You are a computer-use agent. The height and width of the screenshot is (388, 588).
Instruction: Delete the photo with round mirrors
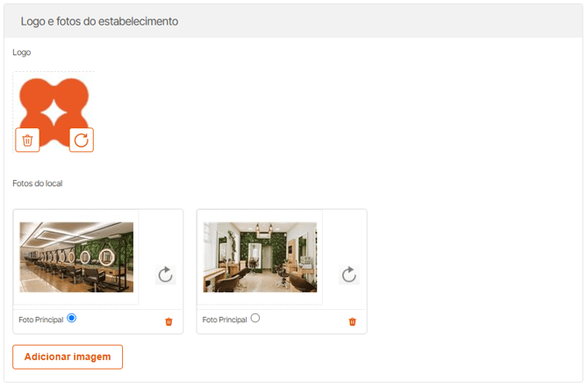pos(169,321)
